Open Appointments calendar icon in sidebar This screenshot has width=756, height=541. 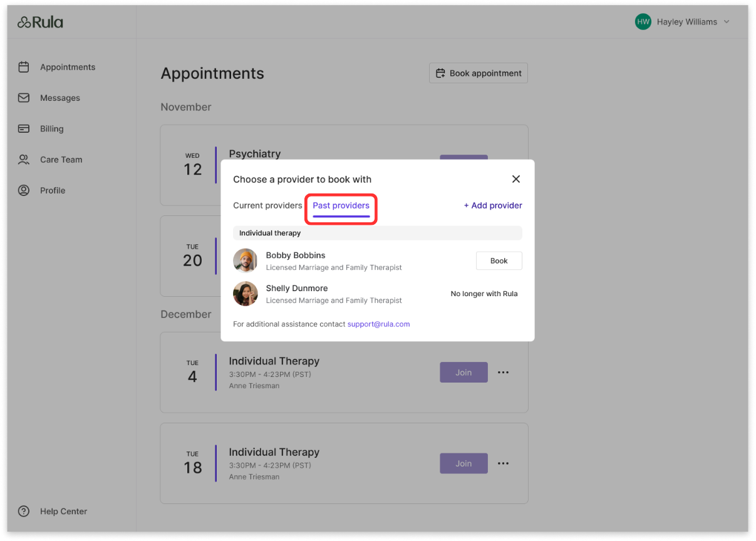click(x=24, y=67)
